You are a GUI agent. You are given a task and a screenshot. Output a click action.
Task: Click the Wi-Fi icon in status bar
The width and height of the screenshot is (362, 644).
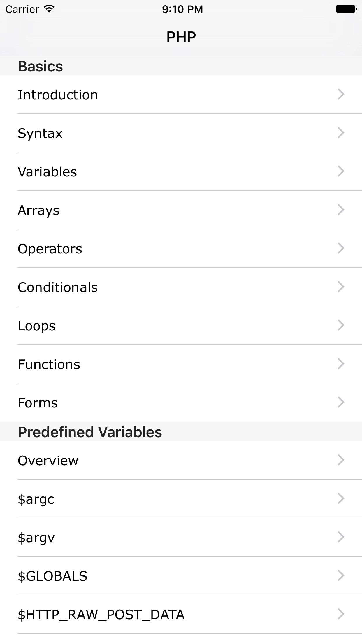coord(49,9)
